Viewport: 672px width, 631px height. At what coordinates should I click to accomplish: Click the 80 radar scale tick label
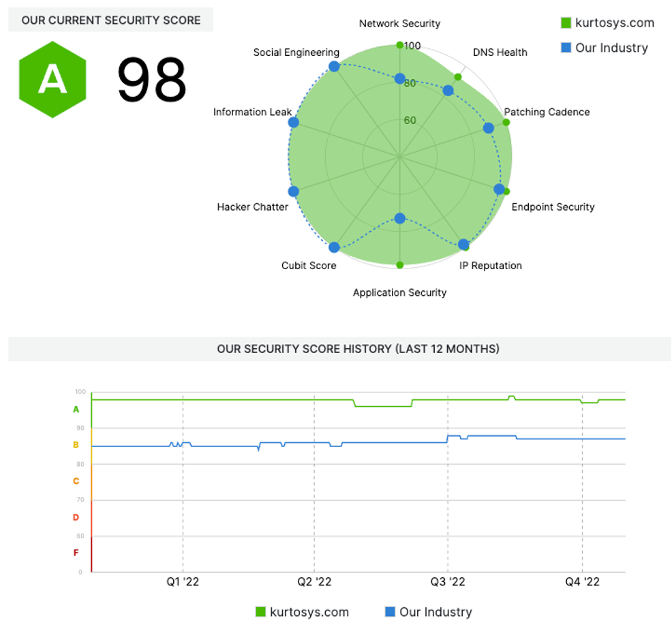(x=410, y=83)
